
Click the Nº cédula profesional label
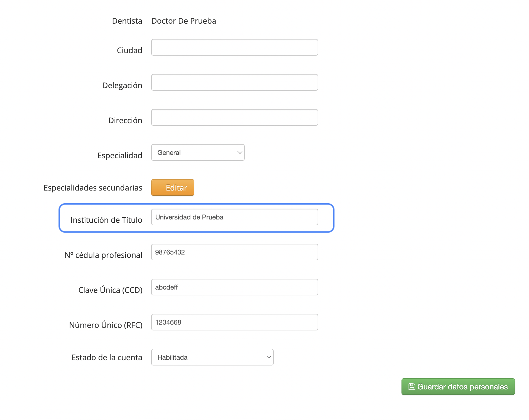[x=103, y=255]
